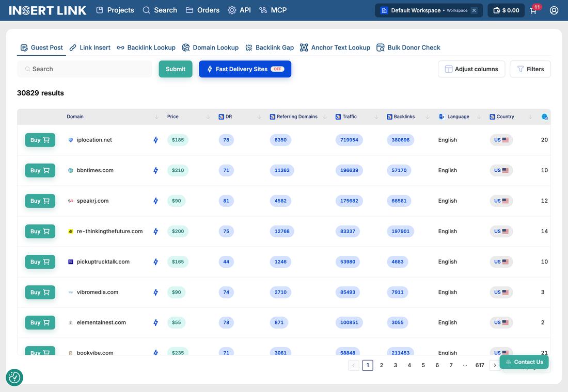Toggle Fast Delivery Sites switch
Image resolution: width=568 pixels, height=392 pixels.
pos(277,69)
